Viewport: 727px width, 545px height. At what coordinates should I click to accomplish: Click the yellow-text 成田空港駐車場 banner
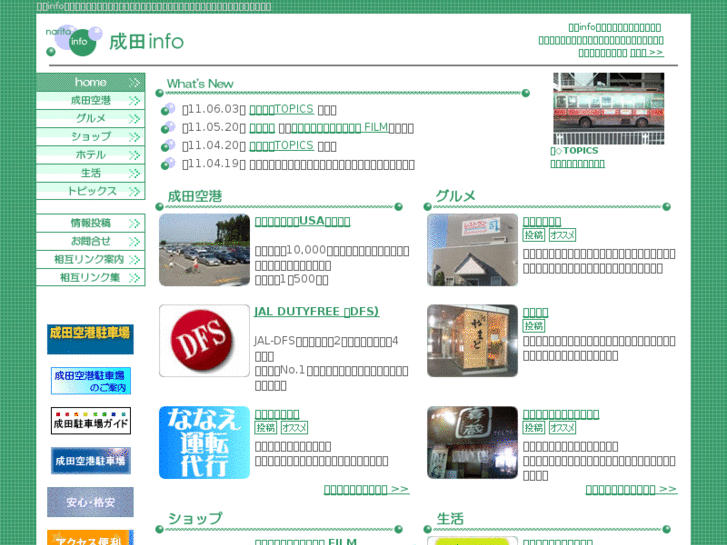coord(90,339)
